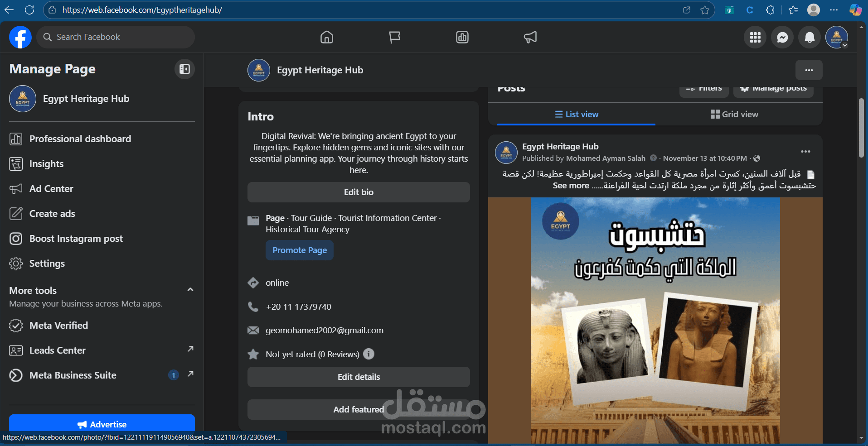Click Not yet rated (0 Reviews)
The height and width of the screenshot is (446, 868).
pyautogui.click(x=312, y=355)
